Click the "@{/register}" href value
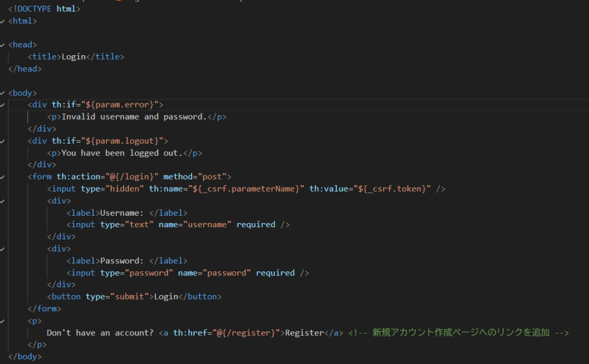 coord(248,332)
